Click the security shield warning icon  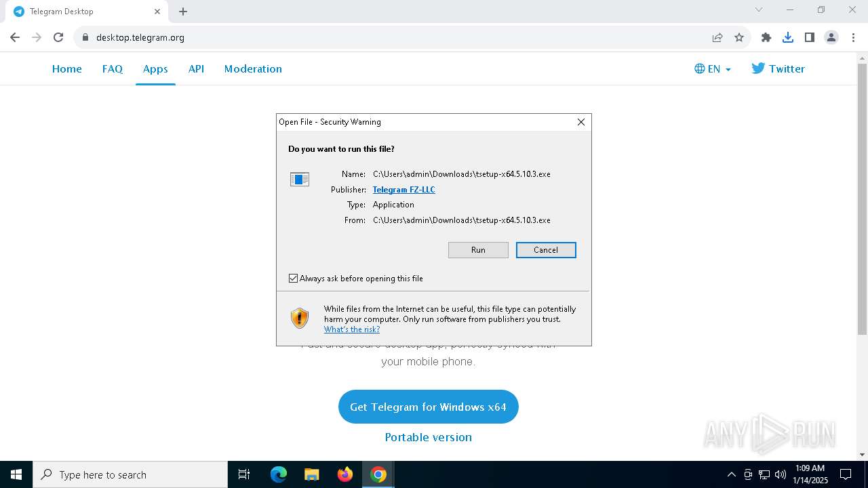[300, 318]
